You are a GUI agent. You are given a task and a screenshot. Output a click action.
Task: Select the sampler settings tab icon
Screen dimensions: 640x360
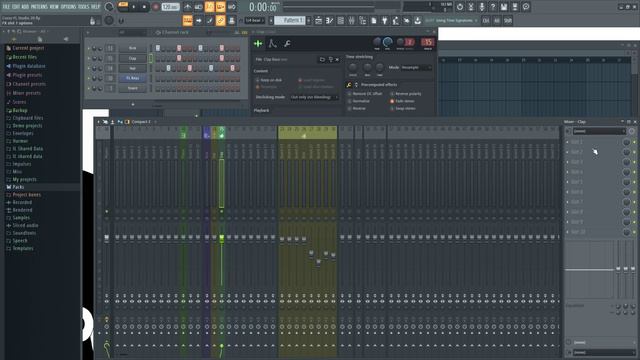pos(258,43)
